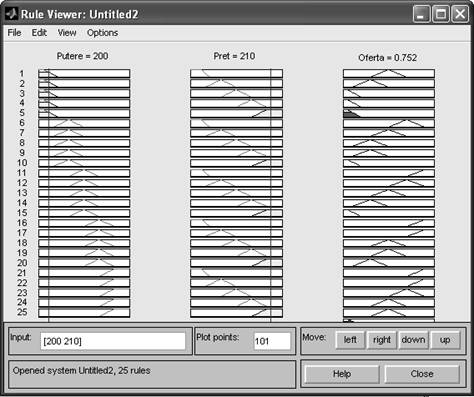Click the Putere plot of rule 13
The image size is (474, 397).
click(x=84, y=193)
